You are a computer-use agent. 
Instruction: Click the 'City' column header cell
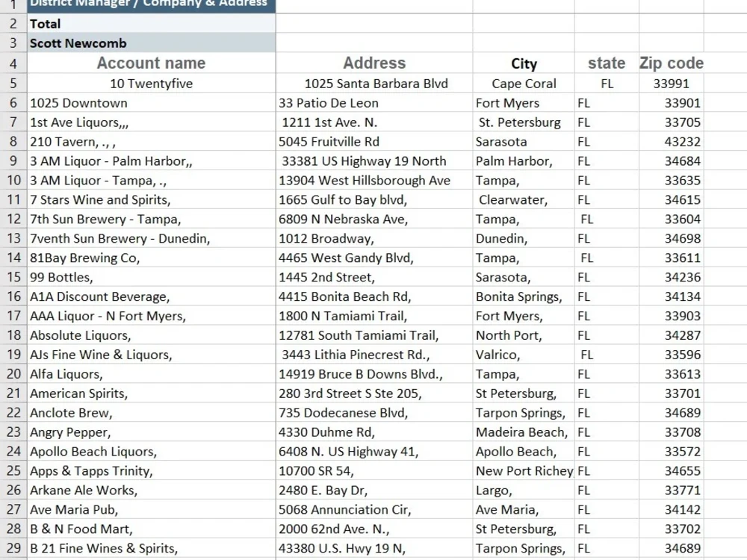coord(524,63)
